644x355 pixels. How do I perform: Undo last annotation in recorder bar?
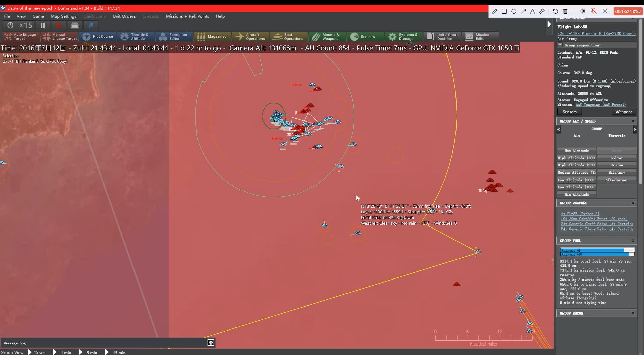555,11
